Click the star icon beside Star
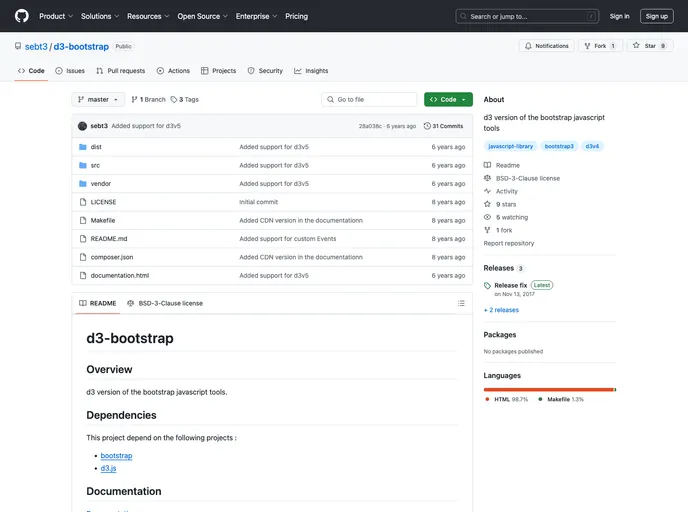This screenshot has width=688, height=512. [x=636, y=45]
